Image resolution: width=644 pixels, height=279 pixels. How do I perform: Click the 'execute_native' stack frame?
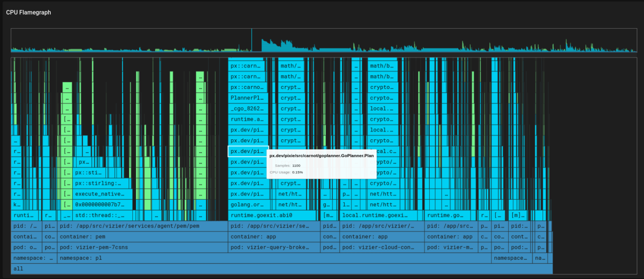(x=103, y=194)
